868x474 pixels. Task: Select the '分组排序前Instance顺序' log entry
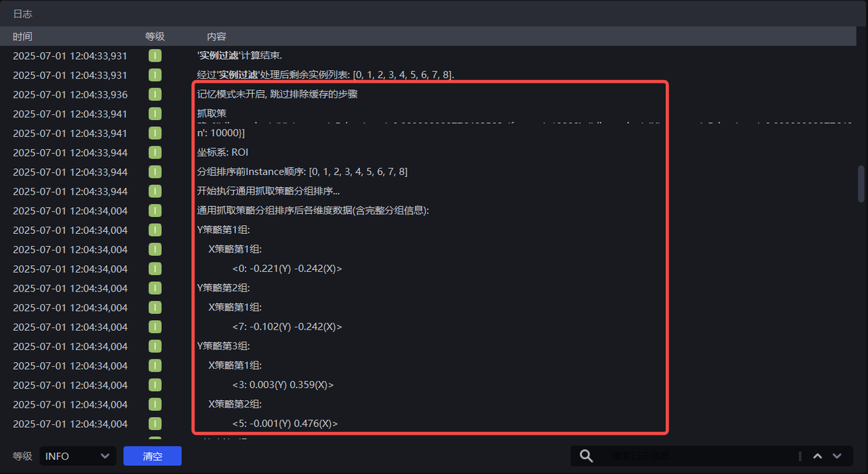[x=302, y=172]
